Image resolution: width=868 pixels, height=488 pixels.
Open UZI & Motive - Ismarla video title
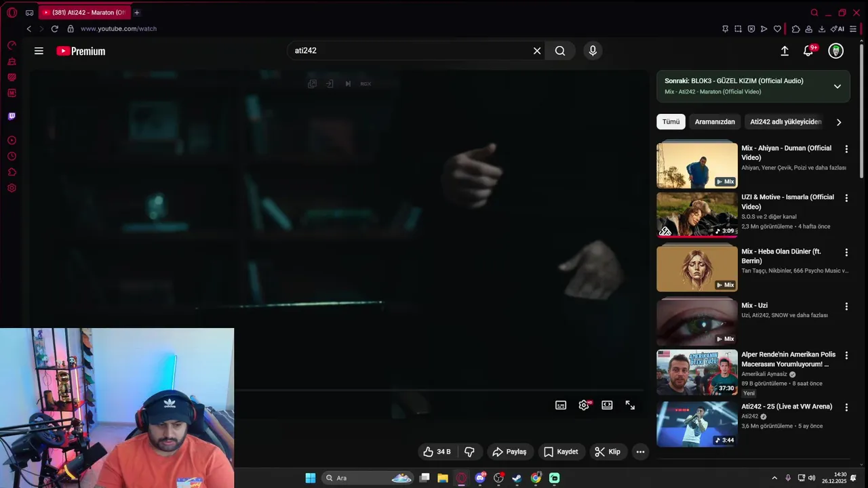pos(787,202)
